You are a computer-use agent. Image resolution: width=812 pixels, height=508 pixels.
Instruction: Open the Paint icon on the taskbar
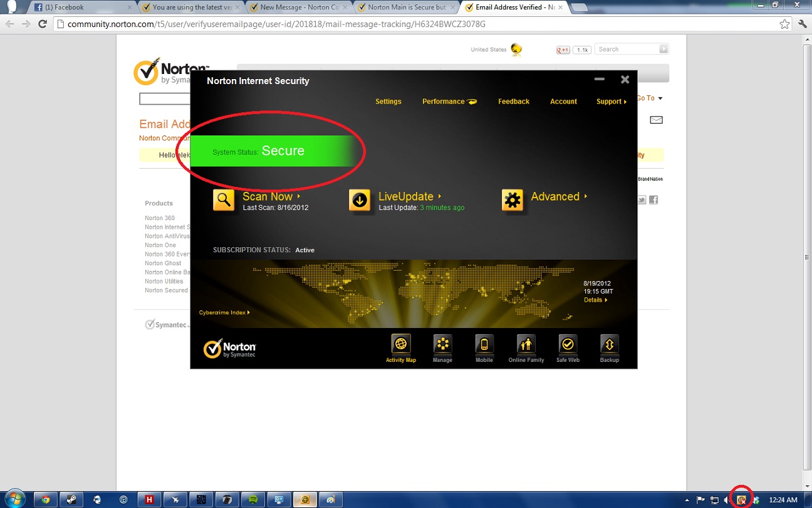331,500
